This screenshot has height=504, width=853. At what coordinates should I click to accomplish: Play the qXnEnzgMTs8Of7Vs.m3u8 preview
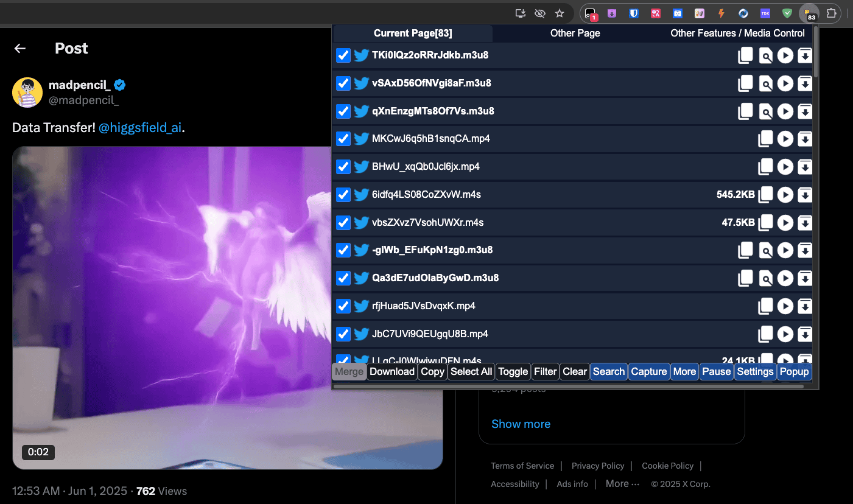[785, 111]
